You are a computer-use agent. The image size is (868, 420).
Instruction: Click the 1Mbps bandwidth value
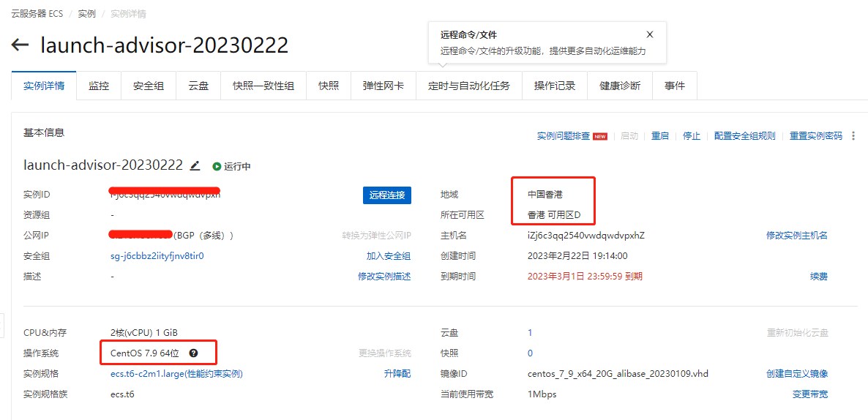coord(542,394)
